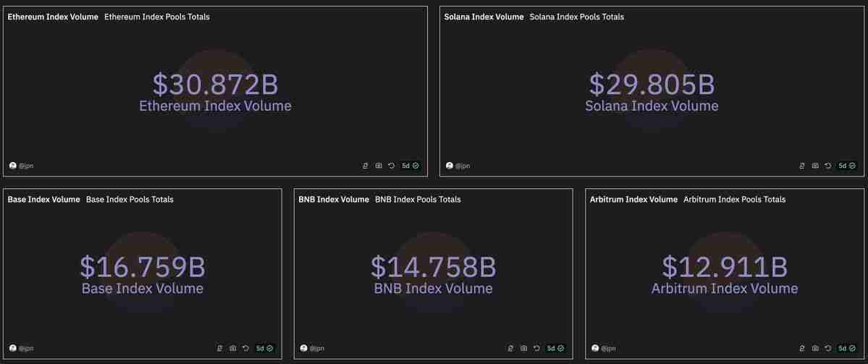Click the refresh icon on the Ethereum Index Volume panel
Image resolution: width=868 pixels, height=364 pixels.
[x=391, y=166]
